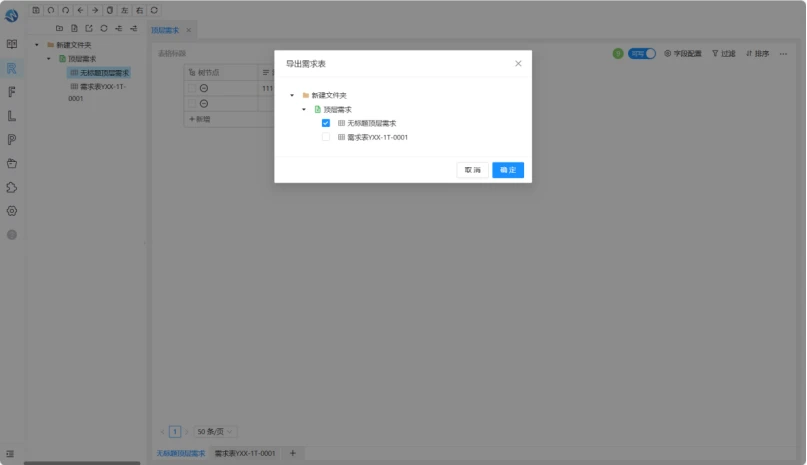This screenshot has height=465, width=807.
Task: Switch to the 顶层需求 editor tab
Action: point(165,30)
